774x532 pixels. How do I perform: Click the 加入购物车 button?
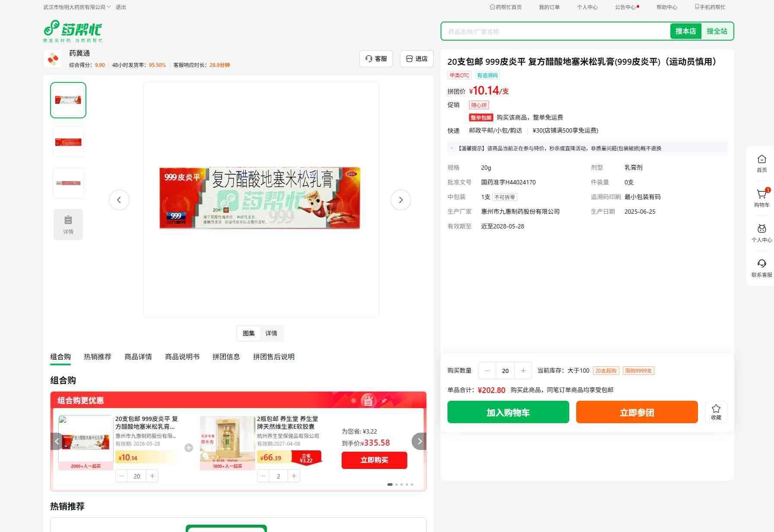click(508, 412)
